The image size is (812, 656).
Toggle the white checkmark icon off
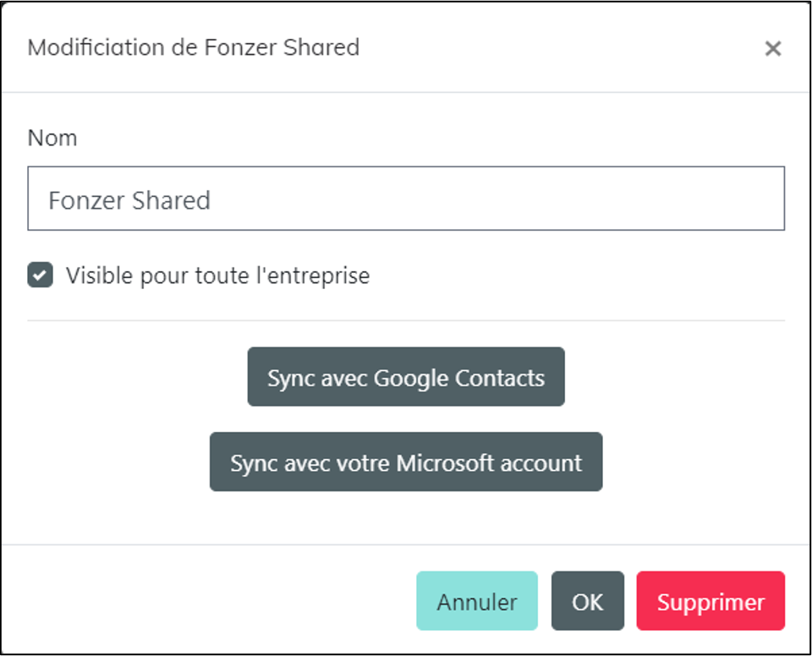point(41,275)
